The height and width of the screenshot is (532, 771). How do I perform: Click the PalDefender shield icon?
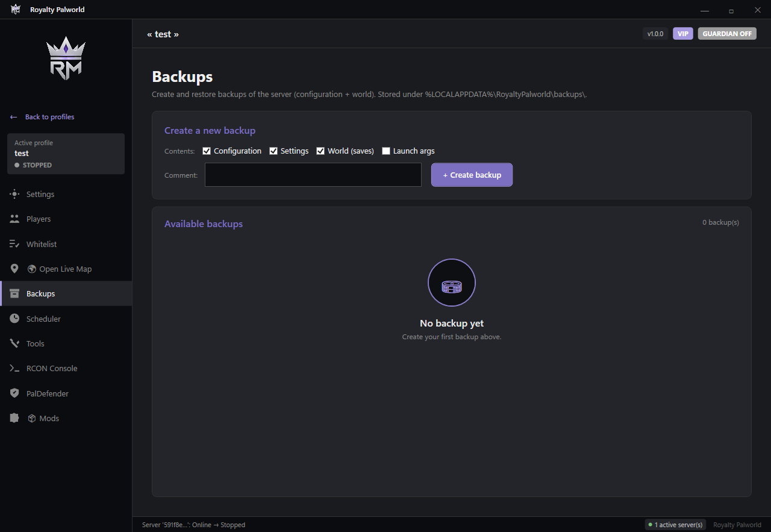pos(14,393)
